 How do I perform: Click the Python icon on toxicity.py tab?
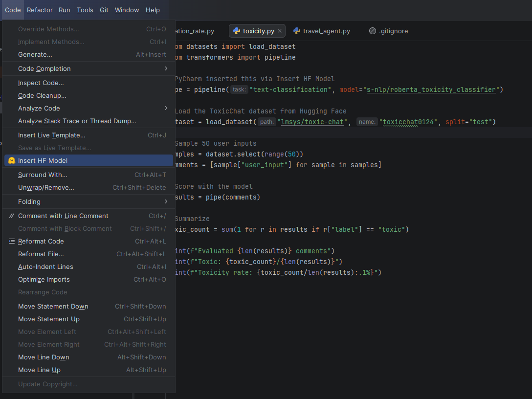(x=237, y=31)
